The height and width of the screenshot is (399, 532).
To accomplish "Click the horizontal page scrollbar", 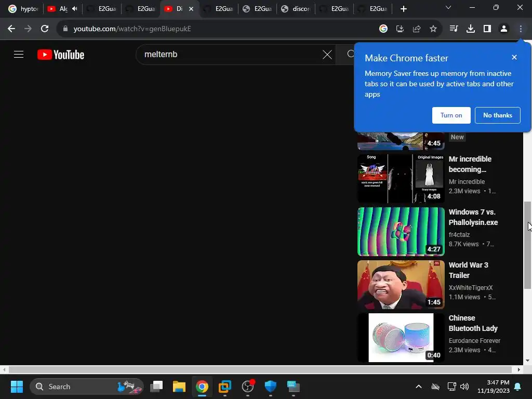I will coord(260,369).
